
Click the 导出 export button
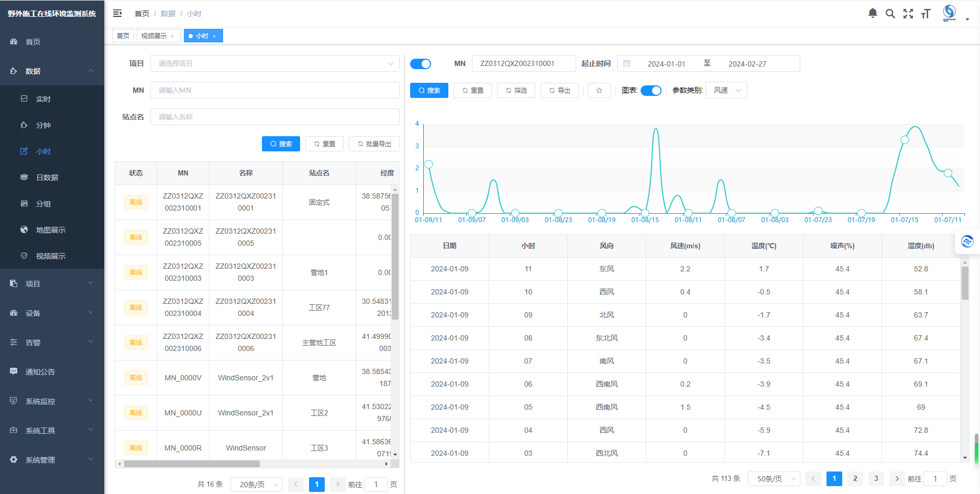coord(559,90)
